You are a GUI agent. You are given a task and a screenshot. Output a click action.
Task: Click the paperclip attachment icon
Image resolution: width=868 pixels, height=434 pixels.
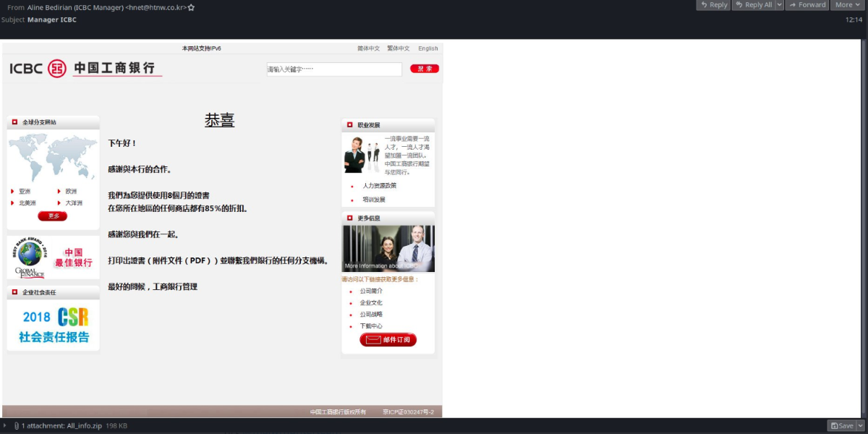pyautogui.click(x=16, y=426)
